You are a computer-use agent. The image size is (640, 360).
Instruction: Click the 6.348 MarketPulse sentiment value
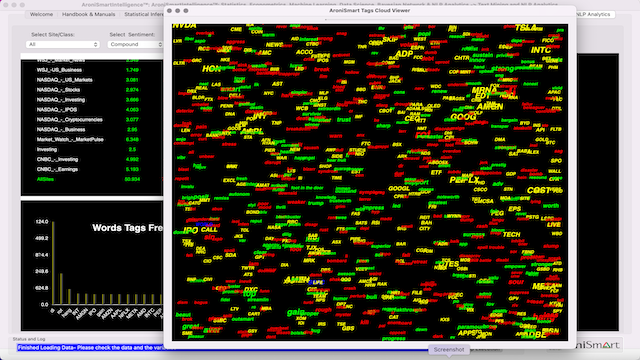[x=132, y=140]
